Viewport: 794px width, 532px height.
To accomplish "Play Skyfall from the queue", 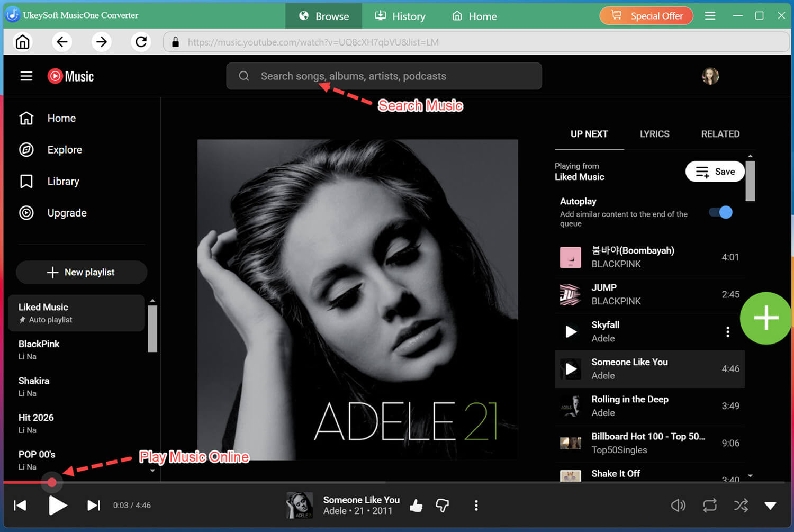I will (571, 332).
